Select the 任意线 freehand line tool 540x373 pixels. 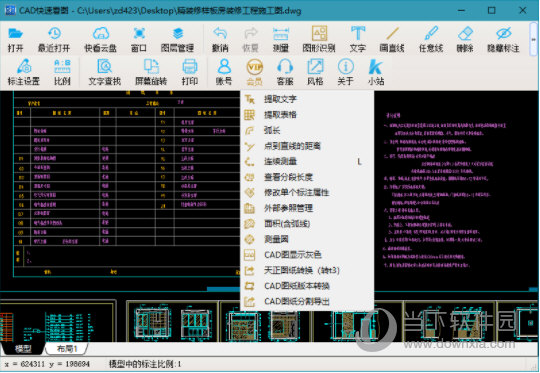[431, 39]
